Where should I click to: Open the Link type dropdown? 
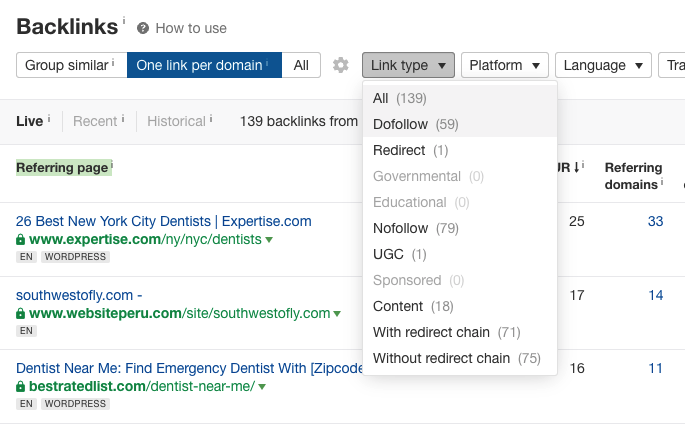[409, 65]
